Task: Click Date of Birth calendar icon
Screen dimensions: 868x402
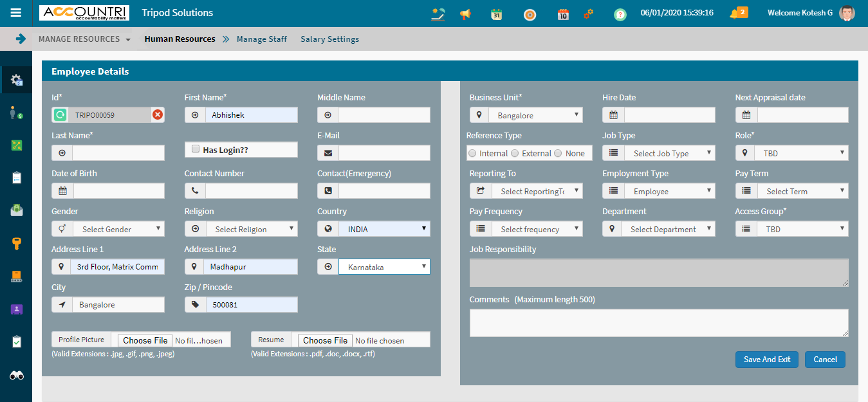Action: tap(62, 191)
